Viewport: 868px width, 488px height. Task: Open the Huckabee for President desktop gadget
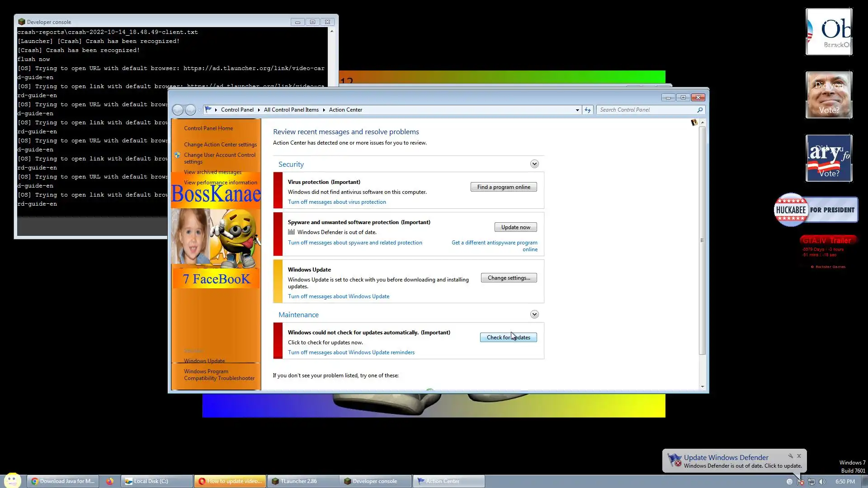816,210
